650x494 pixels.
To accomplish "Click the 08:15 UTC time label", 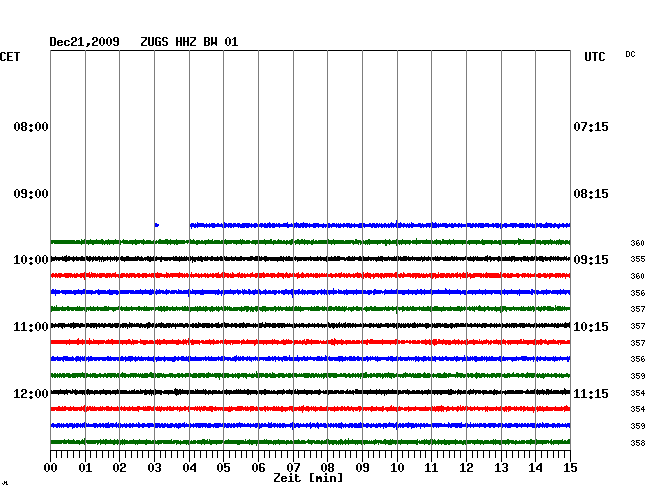I will tap(591, 194).
